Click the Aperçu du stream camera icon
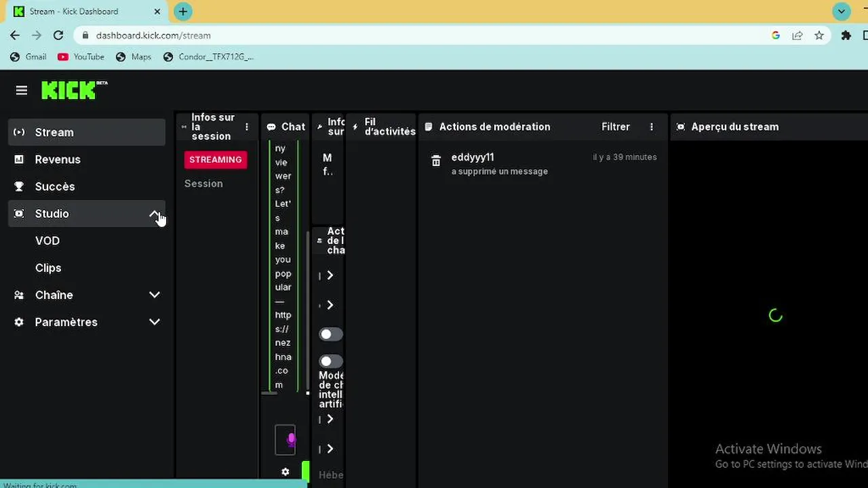The height and width of the screenshot is (488, 868). point(681,127)
